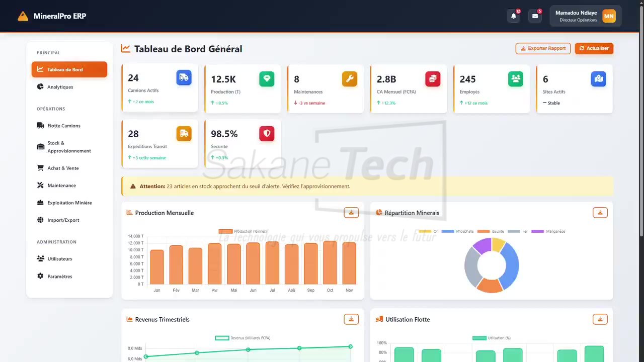Click the "+5 cette semaine" trend text
Screen dimensions: 644x362
coord(147,157)
